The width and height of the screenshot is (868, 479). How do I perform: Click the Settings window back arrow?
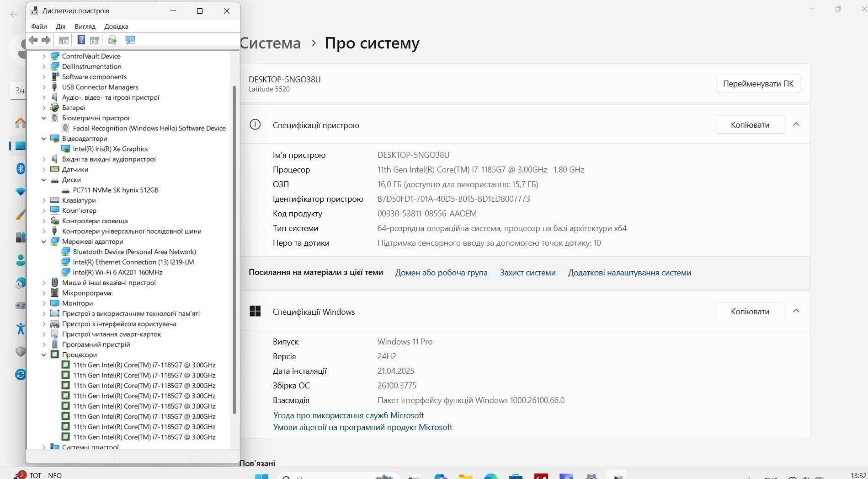click(14, 14)
